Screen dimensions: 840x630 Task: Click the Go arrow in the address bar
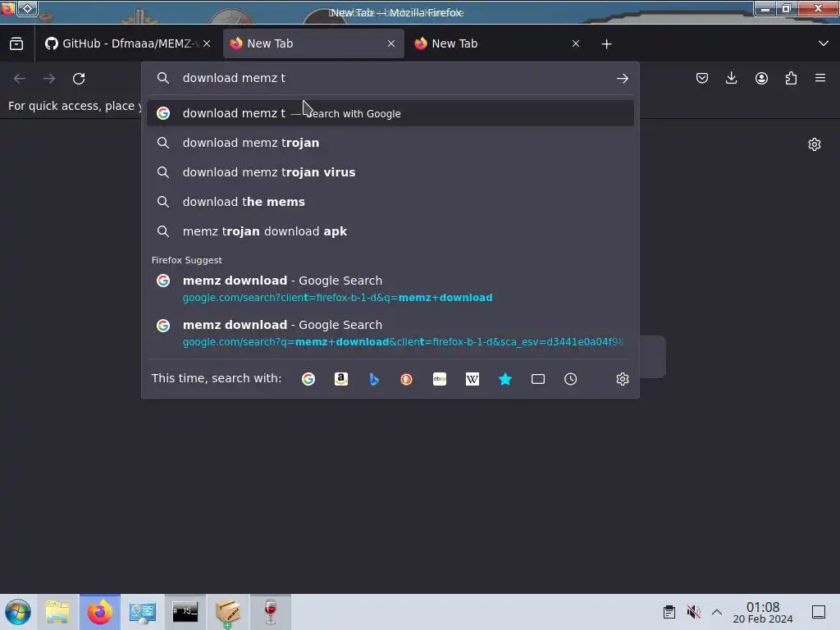coord(622,78)
